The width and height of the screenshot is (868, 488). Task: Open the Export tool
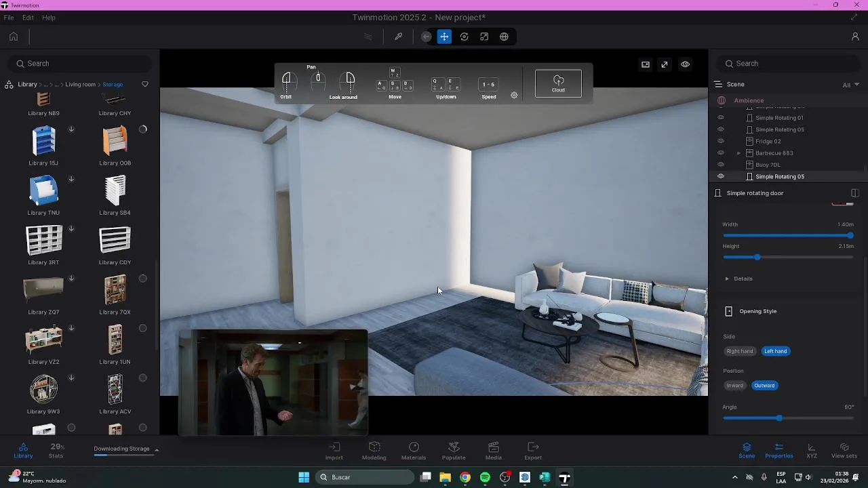(533, 451)
